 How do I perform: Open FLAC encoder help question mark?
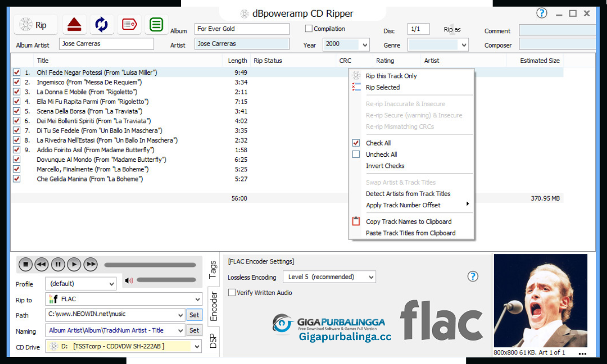(472, 276)
